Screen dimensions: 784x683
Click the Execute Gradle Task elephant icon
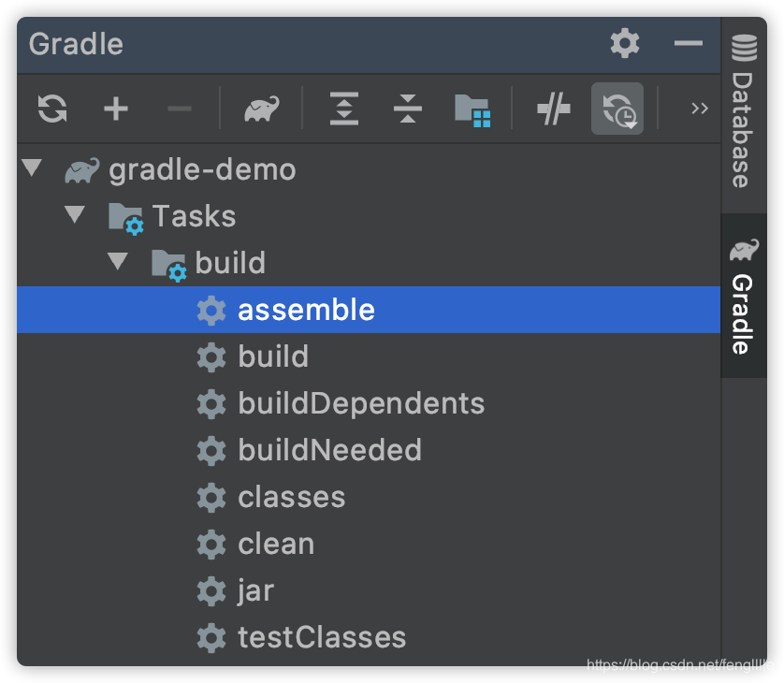click(261, 109)
